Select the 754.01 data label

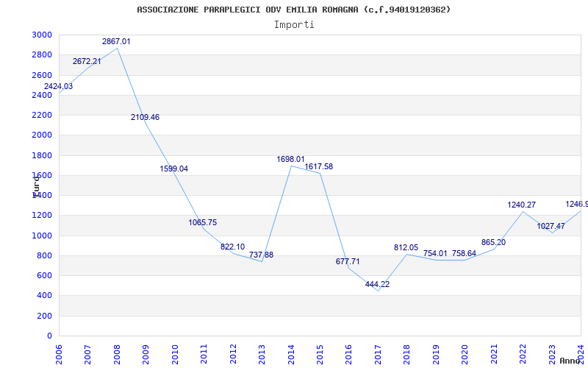pyautogui.click(x=435, y=253)
